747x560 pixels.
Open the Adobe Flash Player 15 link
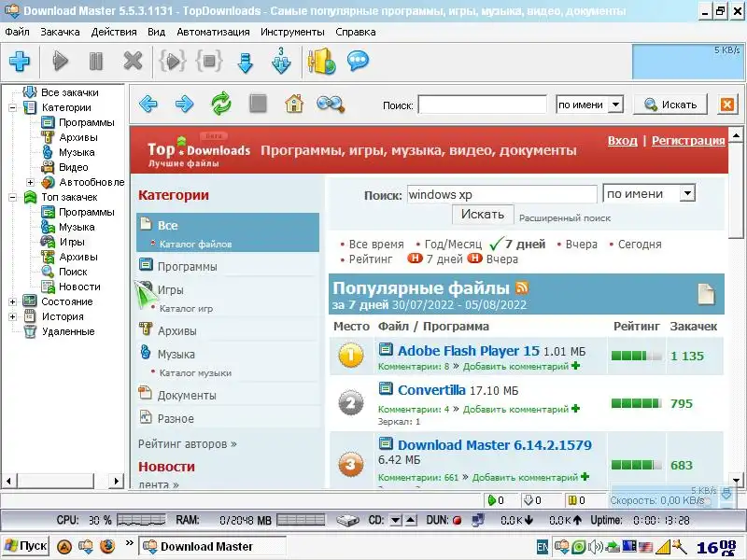pos(469,351)
